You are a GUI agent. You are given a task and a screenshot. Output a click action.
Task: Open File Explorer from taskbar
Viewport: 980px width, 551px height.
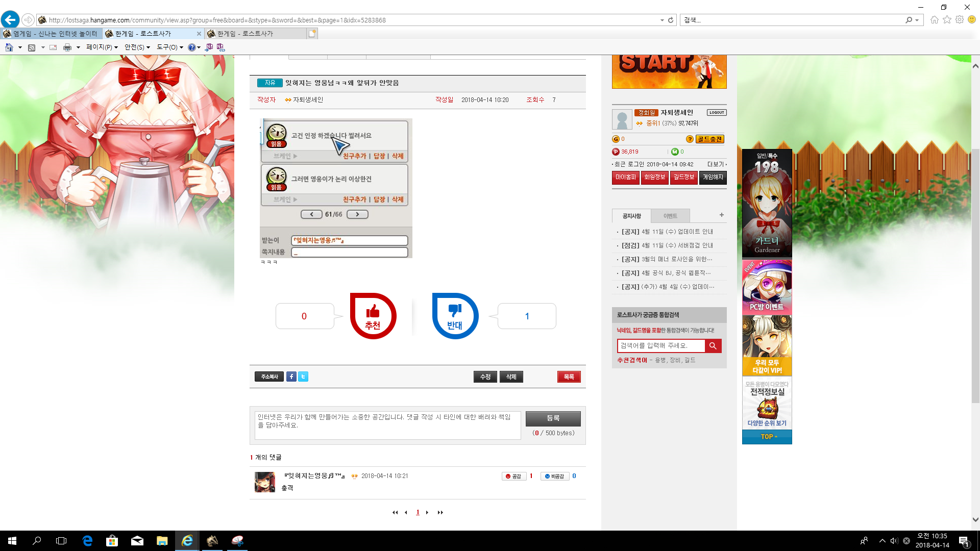[162, 541]
